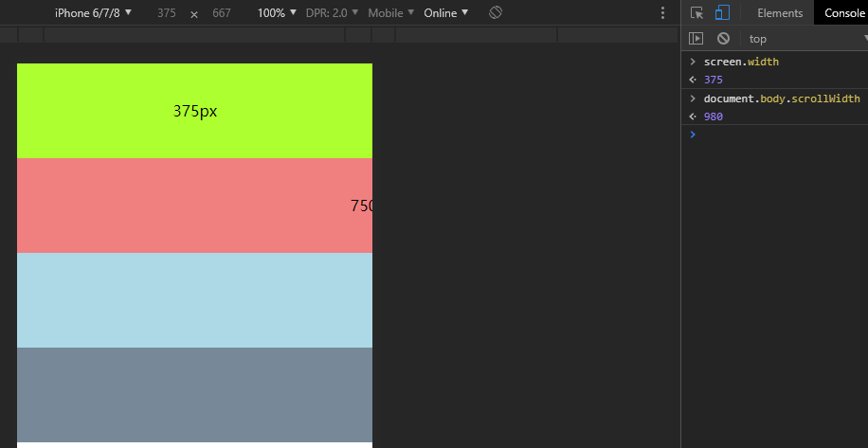Click the viewport width field 375
The height and width of the screenshot is (448, 868).
click(166, 13)
